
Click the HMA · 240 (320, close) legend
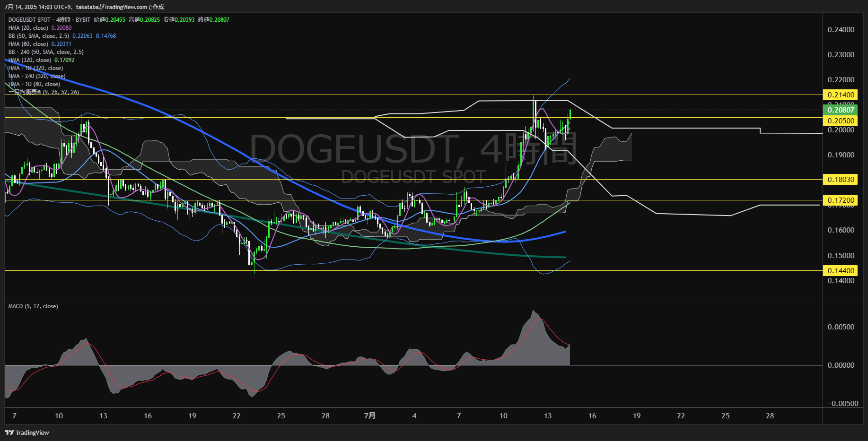click(x=37, y=76)
